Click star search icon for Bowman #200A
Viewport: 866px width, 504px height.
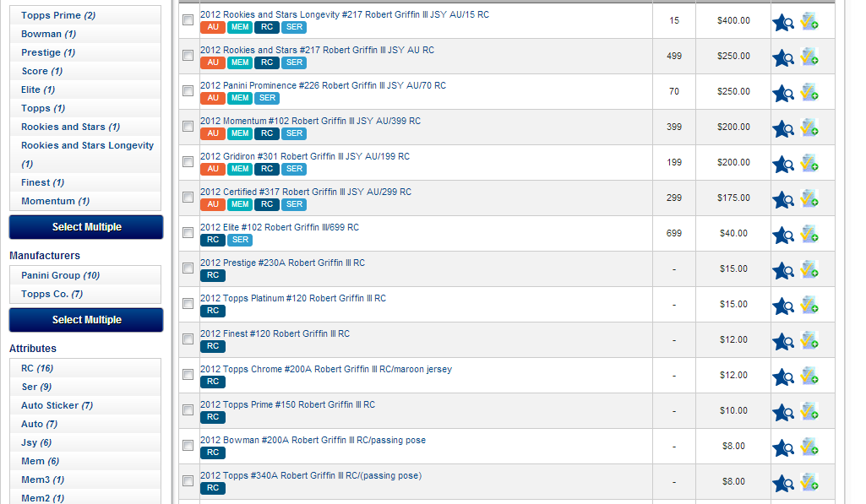[x=783, y=447]
